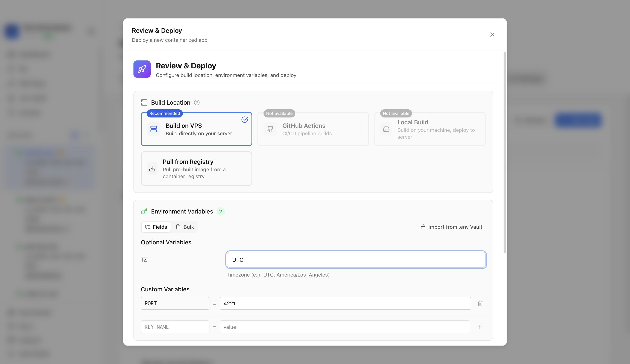Click the hard drive icon on Local Build
630x364 pixels.
tap(386, 129)
